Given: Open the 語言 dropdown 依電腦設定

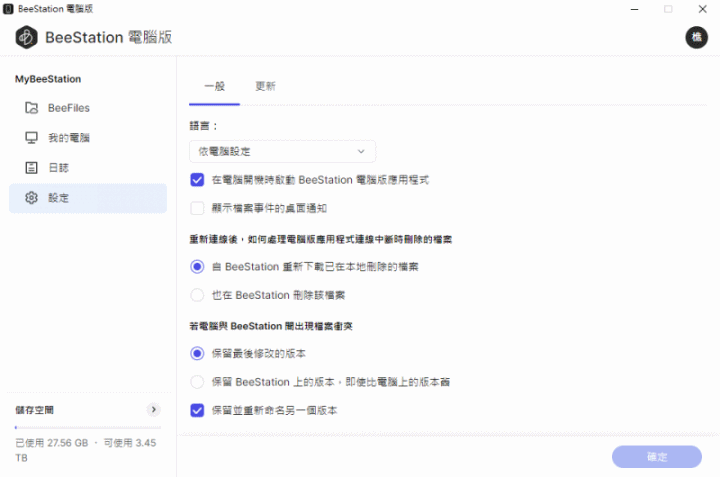Looking at the screenshot, I should click(282, 152).
